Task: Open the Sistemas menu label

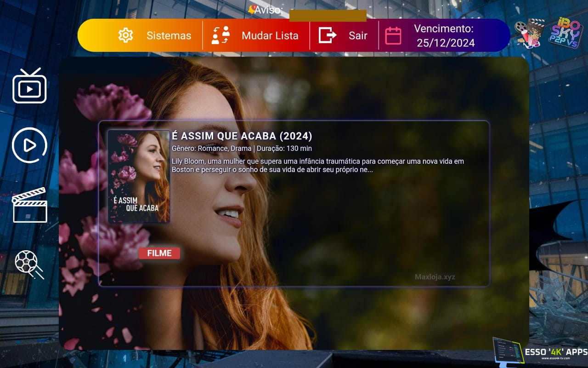Action: [x=169, y=35]
